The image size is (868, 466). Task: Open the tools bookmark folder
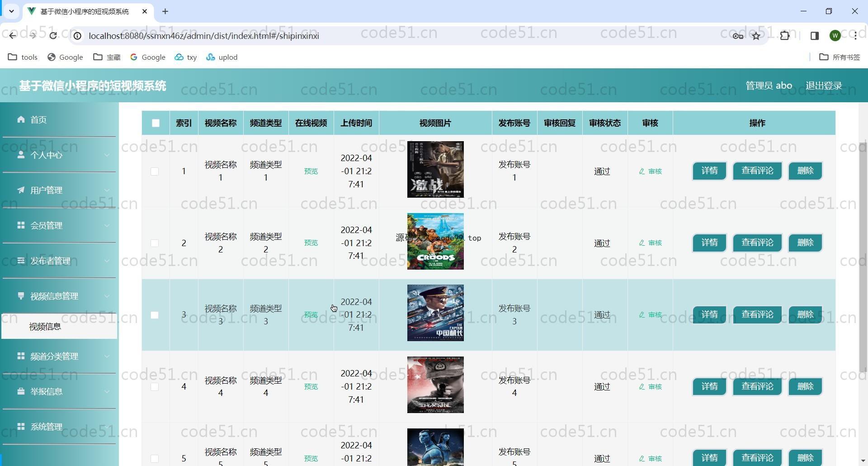[23, 57]
